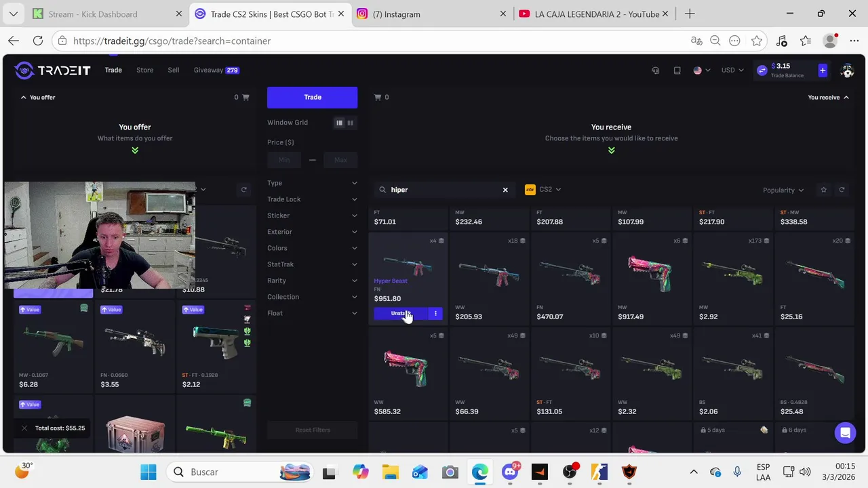Reload the page in Edge

38,41
